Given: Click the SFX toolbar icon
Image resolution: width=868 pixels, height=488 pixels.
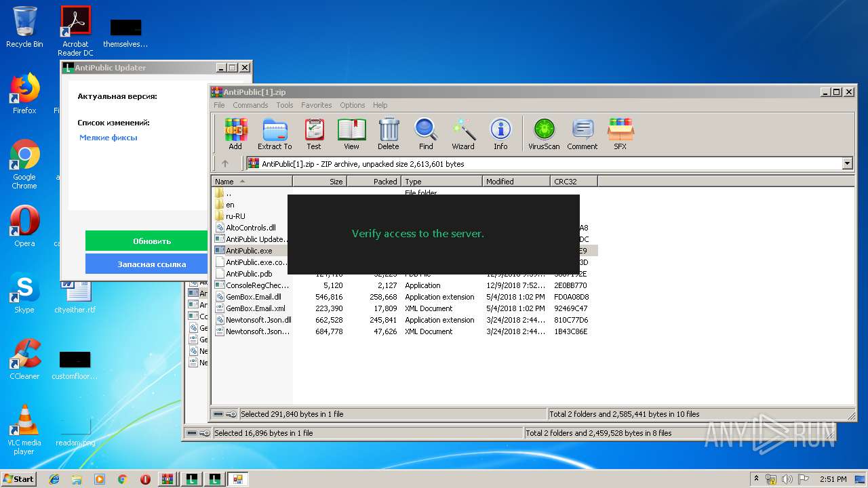Looking at the screenshot, I should (620, 133).
